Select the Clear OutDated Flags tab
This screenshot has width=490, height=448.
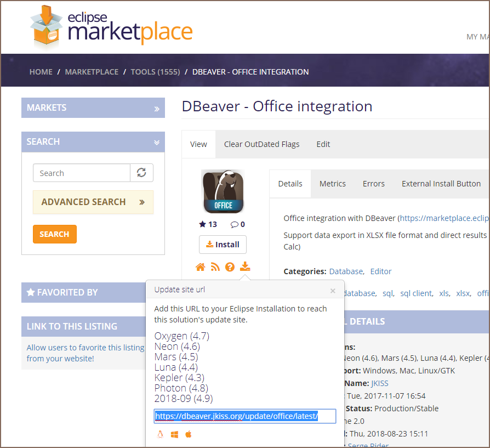[261, 144]
